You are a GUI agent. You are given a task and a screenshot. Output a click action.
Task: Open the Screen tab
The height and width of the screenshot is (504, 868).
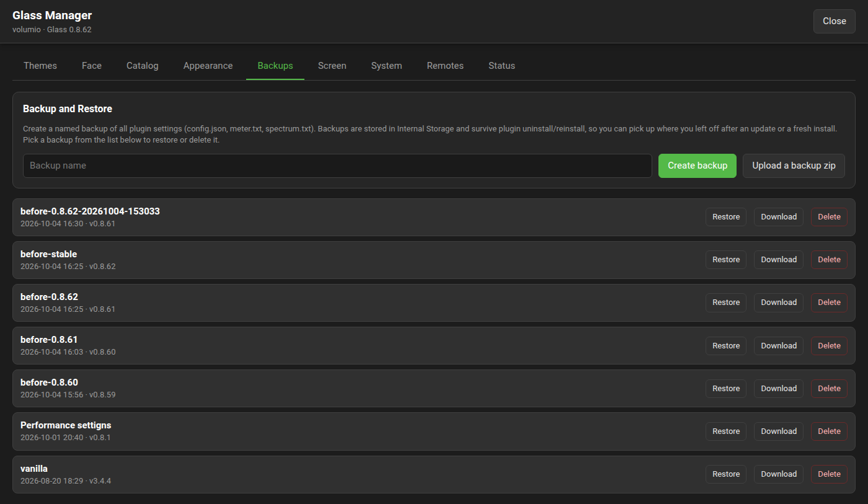pyautogui.click(x=332, y=66)
